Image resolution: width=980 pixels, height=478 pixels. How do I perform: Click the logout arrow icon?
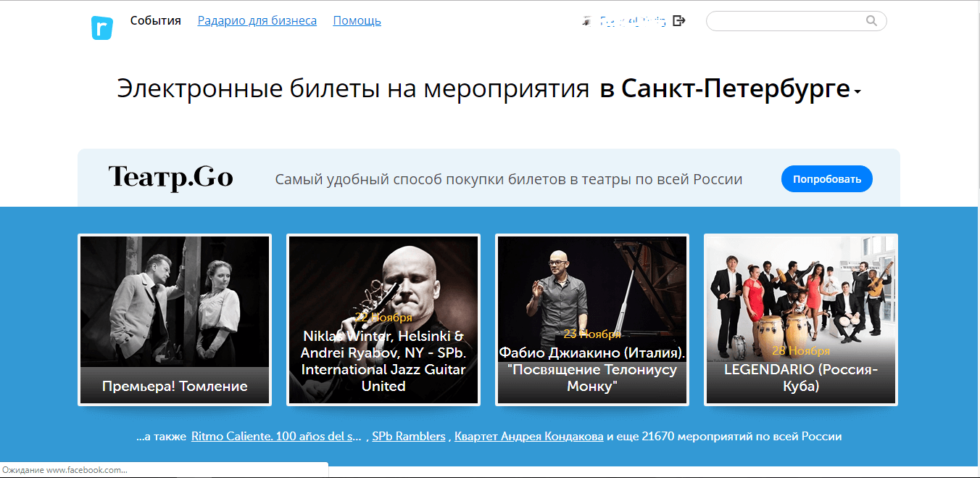click(x=678, y=21)
